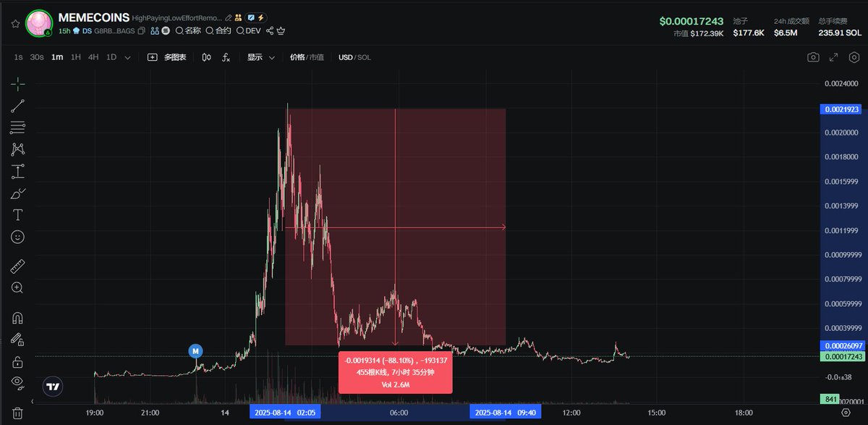Click the 多图表 multi-chart button
The height and width of the screenshot is (425, 868).
tap(167, 57)
